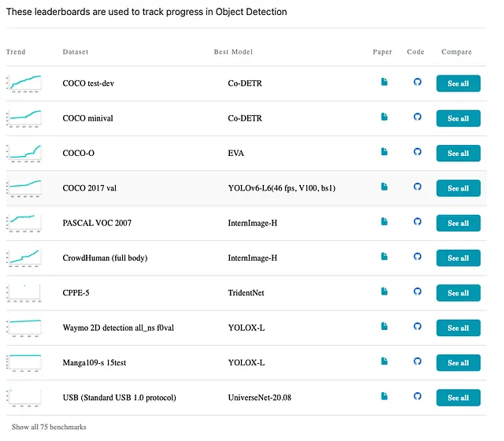Open the paper icon for COCO test-dev
The image size is (504, 441).
pyautogui.click(x=384, y=82)
